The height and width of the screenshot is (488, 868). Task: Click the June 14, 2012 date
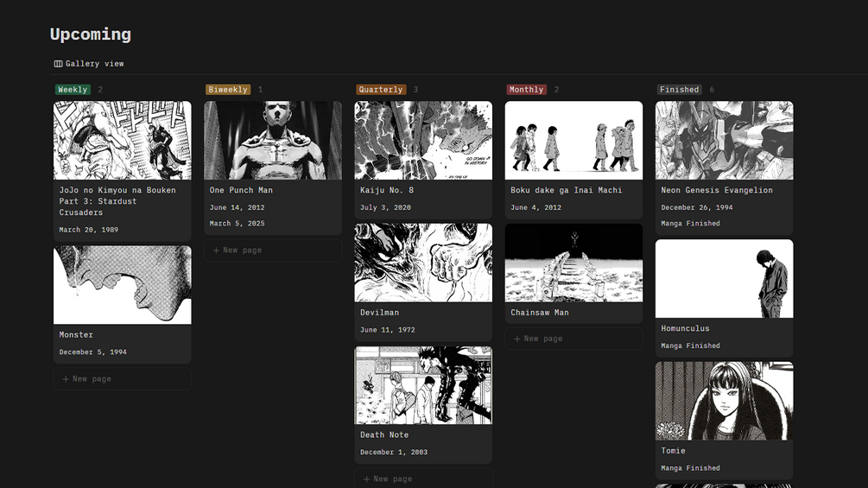click(237, 207)
